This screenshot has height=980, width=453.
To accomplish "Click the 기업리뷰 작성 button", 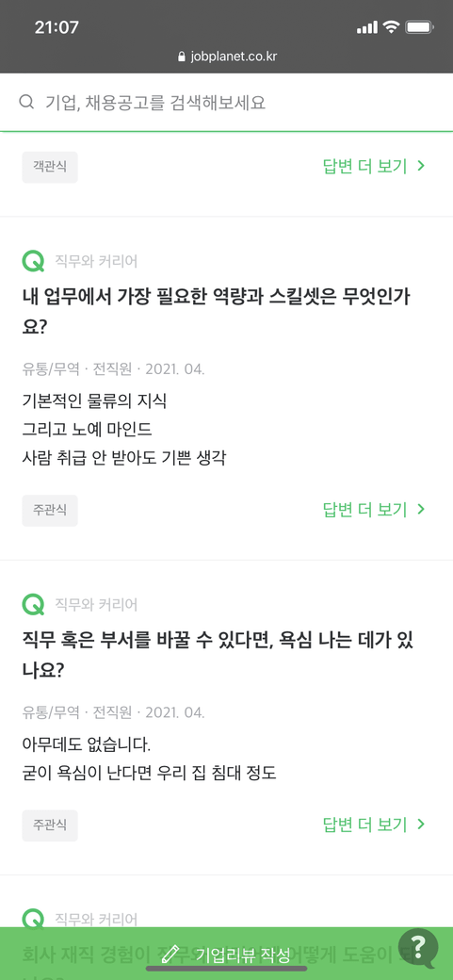I will (226, 954).
